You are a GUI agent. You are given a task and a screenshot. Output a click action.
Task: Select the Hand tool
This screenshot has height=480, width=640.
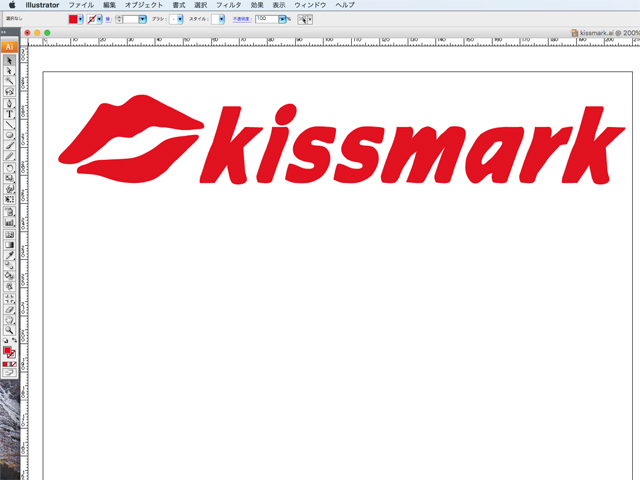(x=9, y=320)
